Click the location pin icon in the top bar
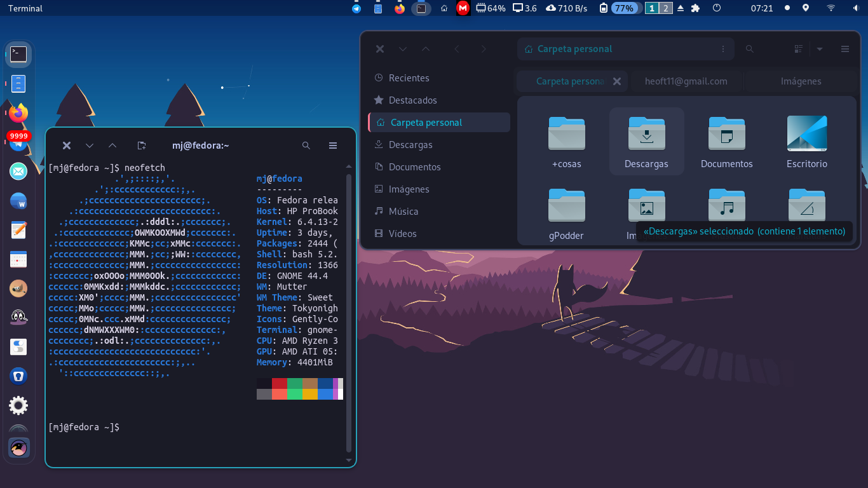This screenshot has height=488, width=868. click(806, 8)
